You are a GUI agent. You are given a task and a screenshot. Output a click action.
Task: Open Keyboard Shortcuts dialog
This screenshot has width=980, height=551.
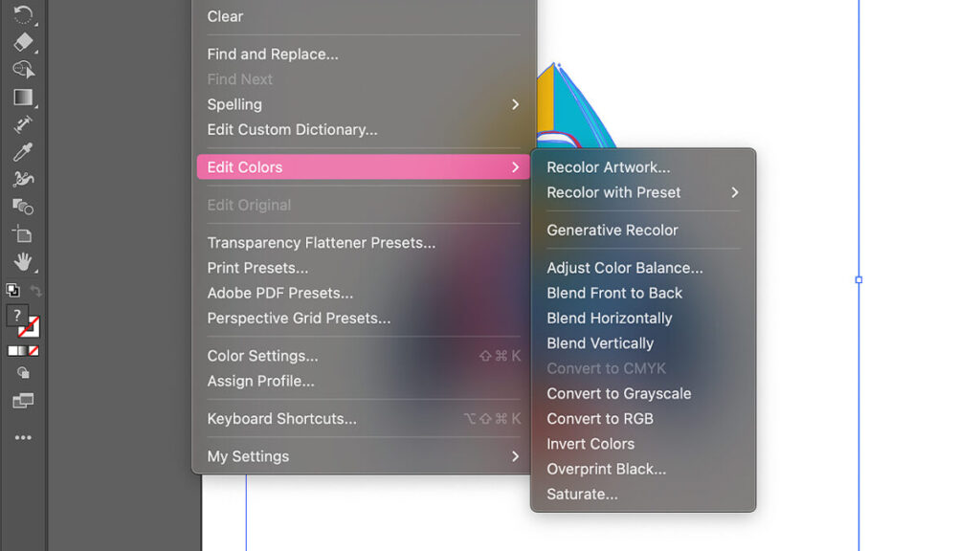(x=281, y=419)
